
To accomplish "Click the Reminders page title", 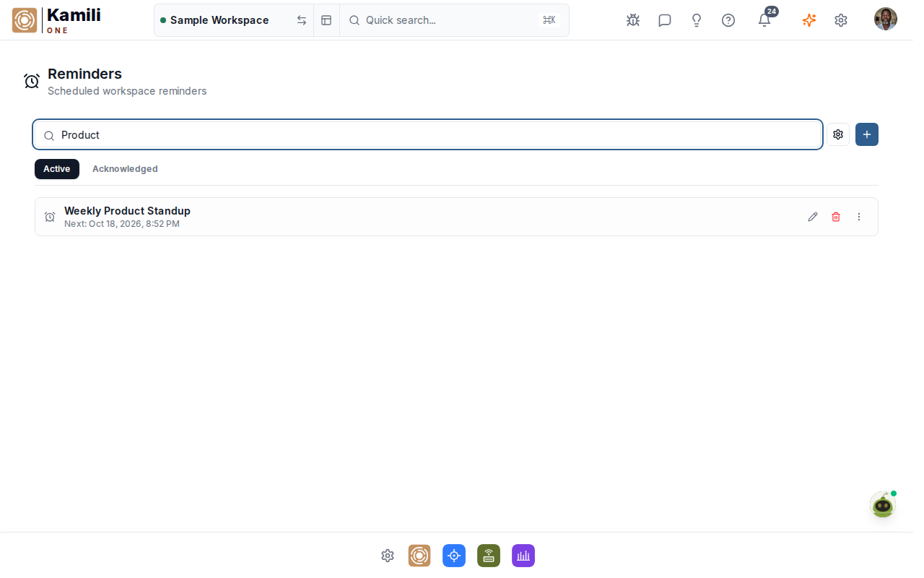I will (x=84, y=74).
